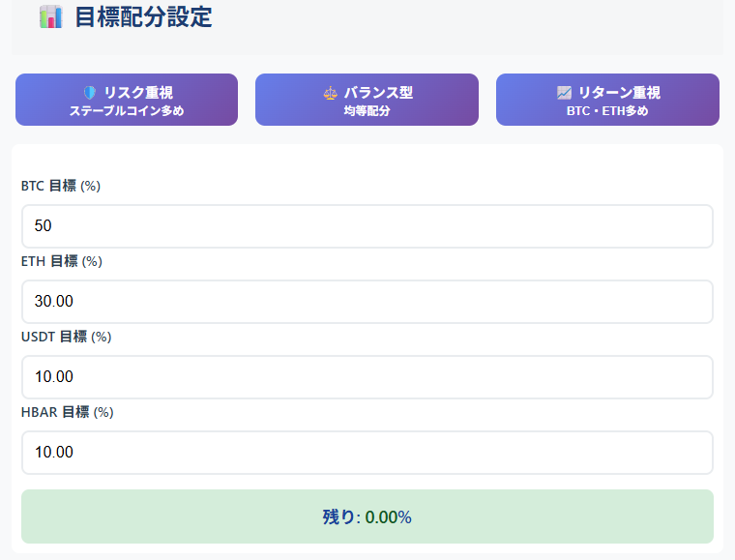Viewport: 735px width, 560px height.
Task: Select the USDT 目標 percentage field
Action: [367, 377]
